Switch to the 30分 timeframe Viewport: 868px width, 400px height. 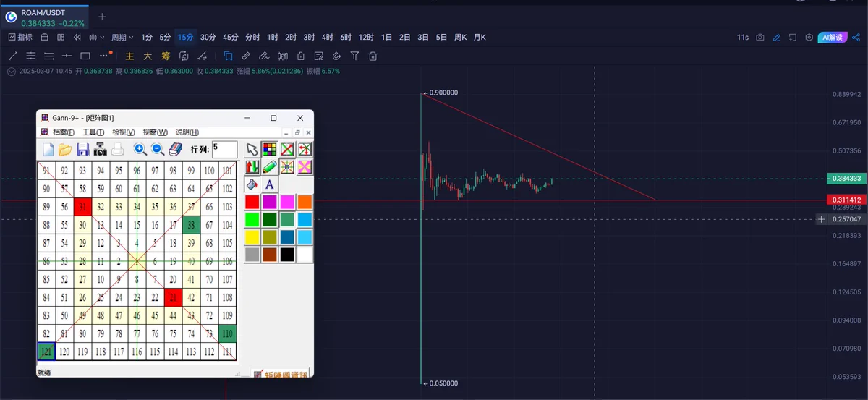click(x=208, y=37)
